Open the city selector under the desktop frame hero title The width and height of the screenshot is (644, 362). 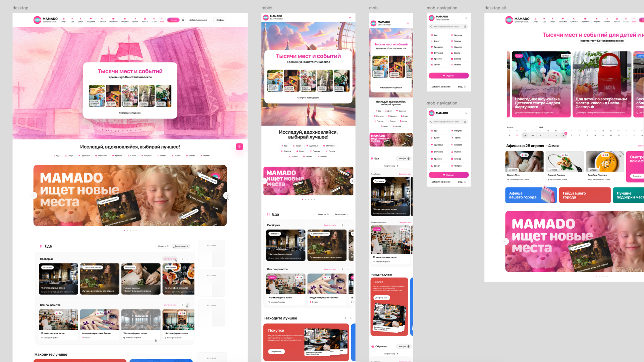pyautogui.click(x=130, y=77)
